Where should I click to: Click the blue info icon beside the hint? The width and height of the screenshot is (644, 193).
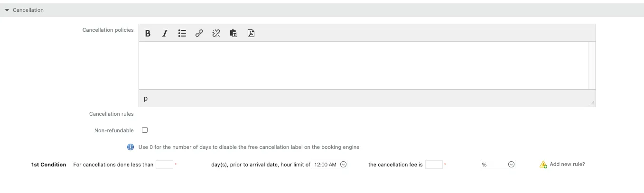click(x=131, y=147)
